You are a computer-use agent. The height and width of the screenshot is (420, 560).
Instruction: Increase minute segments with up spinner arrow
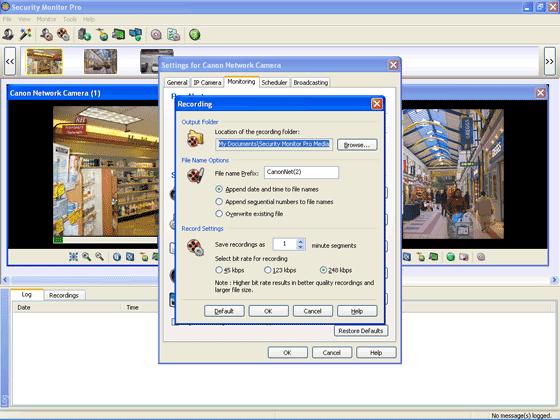[x=300, y=241]
